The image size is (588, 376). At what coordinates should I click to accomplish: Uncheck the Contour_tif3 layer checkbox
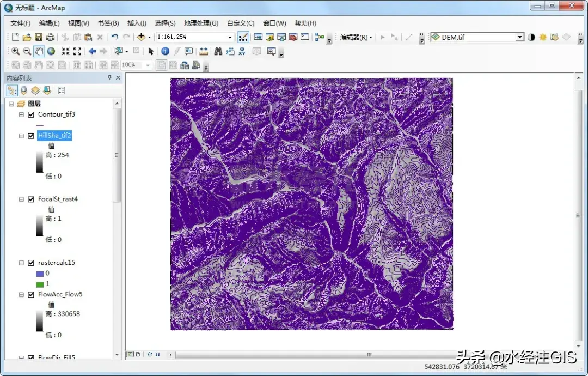pos(31,114)
